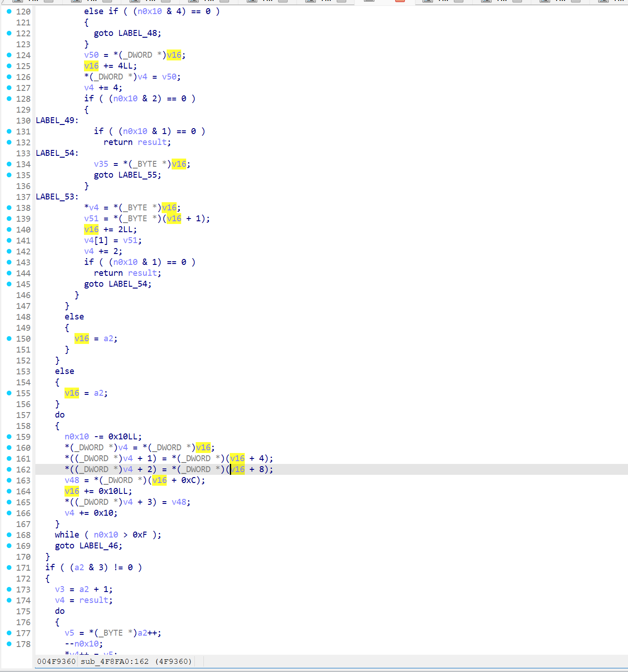Click the LABEL_49: label
Image resolution: width=628 pixels, height=672 pixels.
(x=57, y=120)
